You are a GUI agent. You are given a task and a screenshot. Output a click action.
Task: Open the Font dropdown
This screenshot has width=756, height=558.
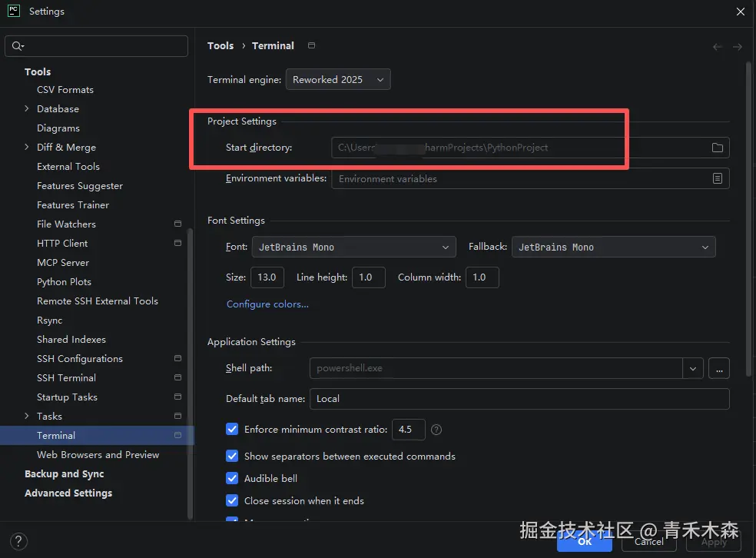click(x=354, y=247)
